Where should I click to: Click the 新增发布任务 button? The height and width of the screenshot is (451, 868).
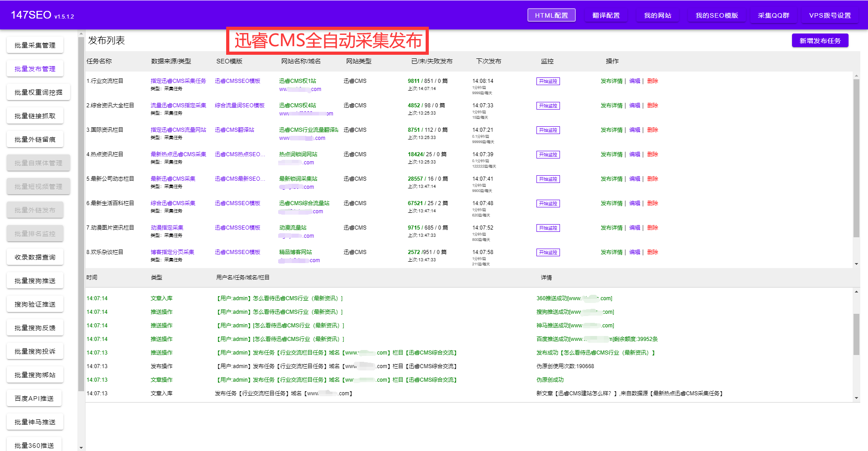pos(820,40)
